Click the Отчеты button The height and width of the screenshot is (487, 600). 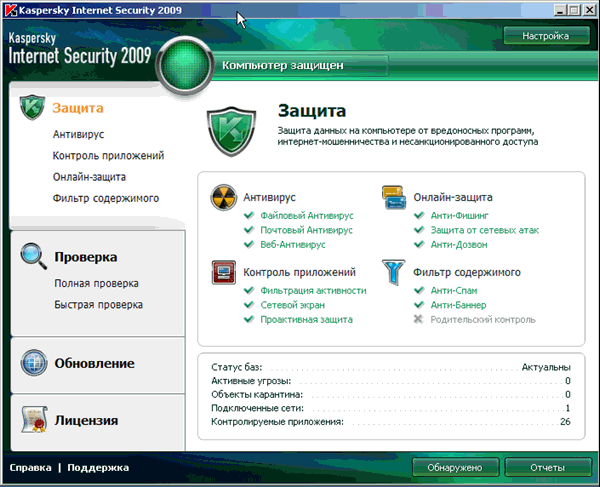coord(548,467)
